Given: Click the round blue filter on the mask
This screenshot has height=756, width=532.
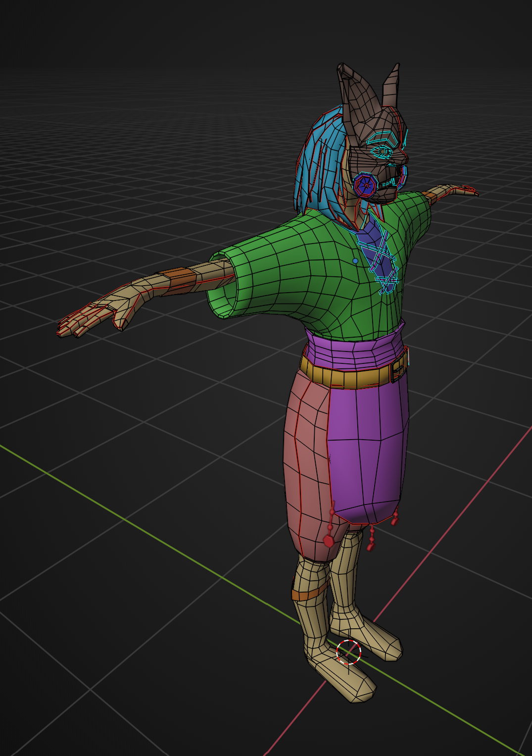Looking at the screenshot, I should pyautogui.click(x=366, y=185).
